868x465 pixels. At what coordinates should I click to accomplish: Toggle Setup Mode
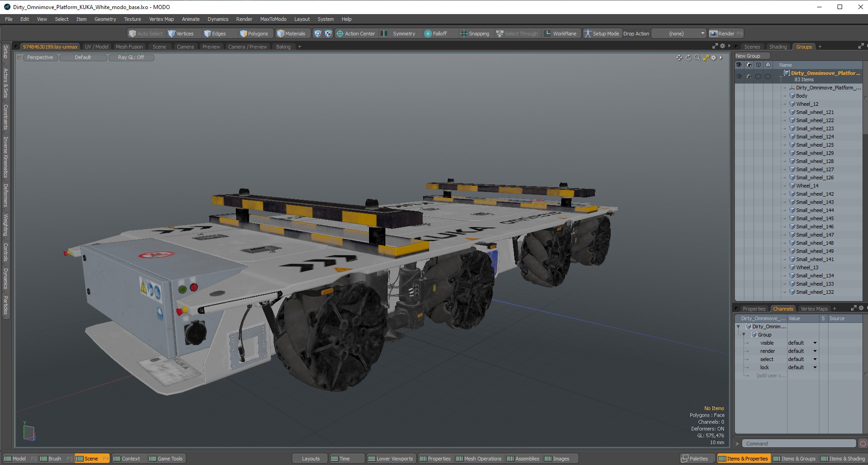coord(602,34)
